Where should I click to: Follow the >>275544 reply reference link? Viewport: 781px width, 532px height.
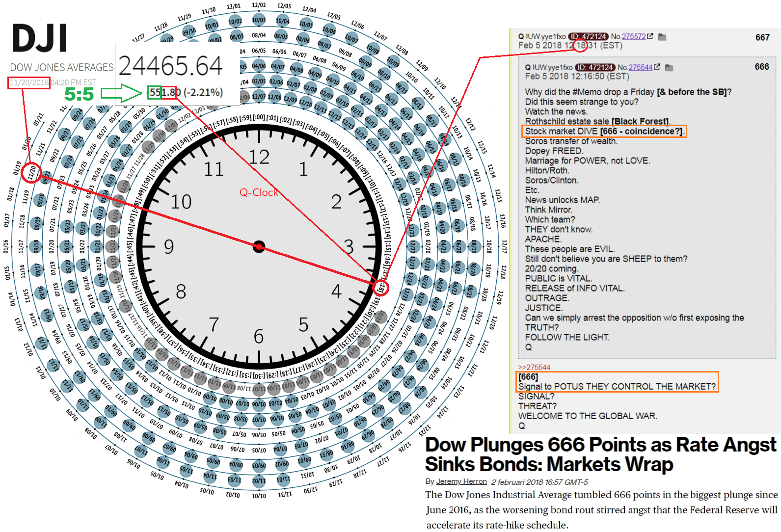pos(535,367)
